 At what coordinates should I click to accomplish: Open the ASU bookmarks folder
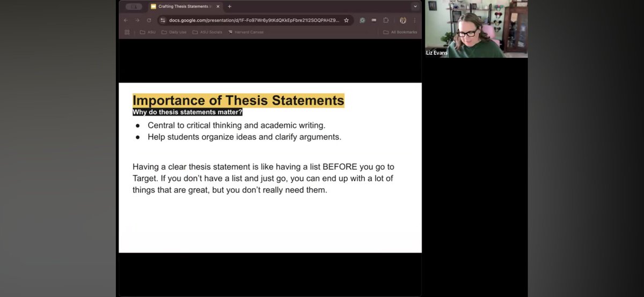(148, 32)
